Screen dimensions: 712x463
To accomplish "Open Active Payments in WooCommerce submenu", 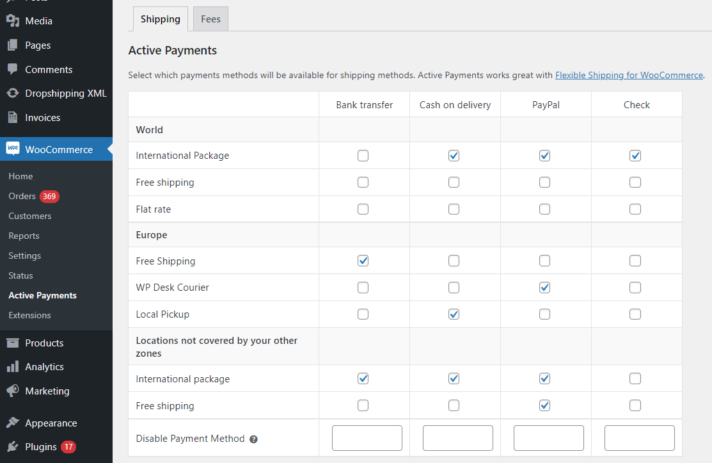I will tap(42, 296).
